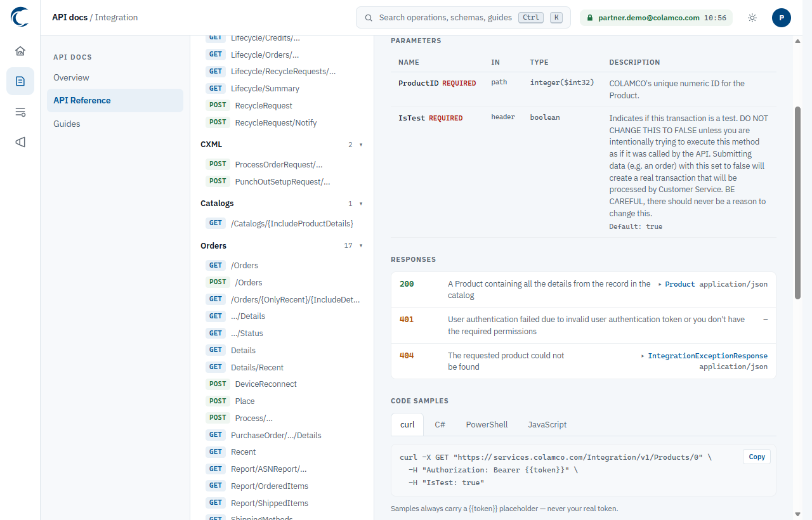Screen dimensions: 812x520
Task: Open GET /Orders/{OnlyRecent}/{IncludeDet... operation
Action: pos(282,299)
